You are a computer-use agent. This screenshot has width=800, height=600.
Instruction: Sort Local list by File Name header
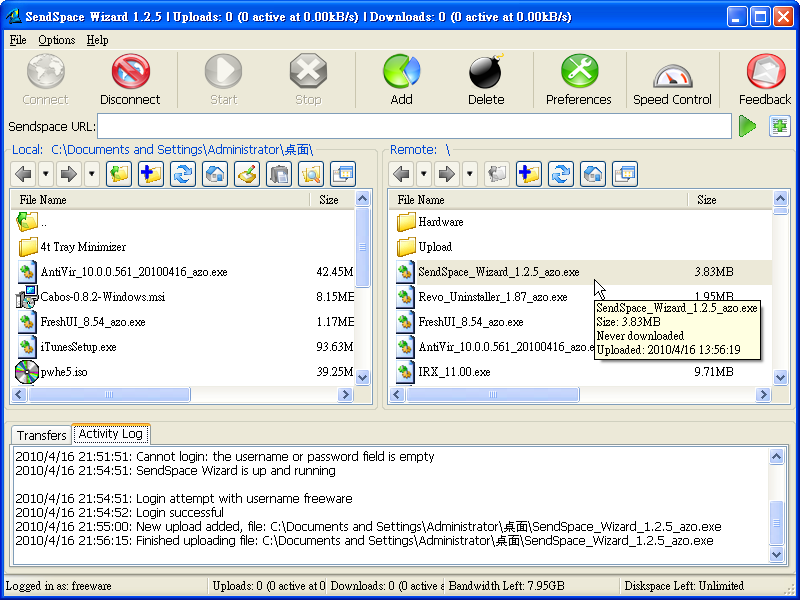coord(161,199)
